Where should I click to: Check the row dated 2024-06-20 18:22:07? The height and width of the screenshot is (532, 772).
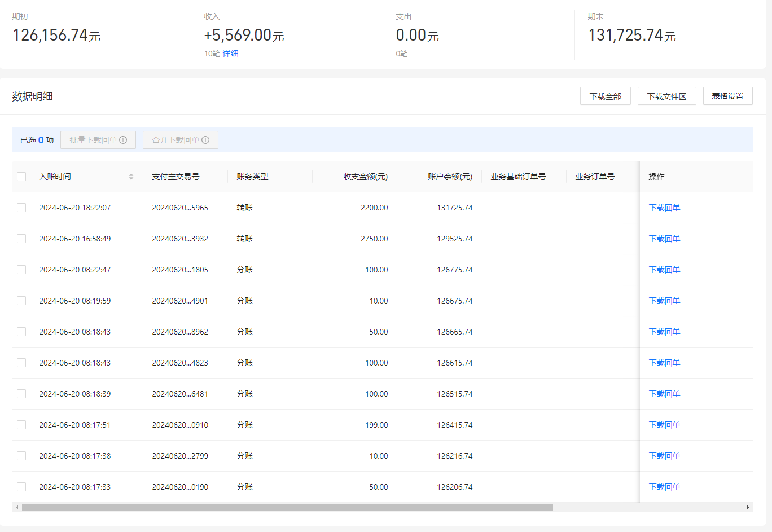21,208
